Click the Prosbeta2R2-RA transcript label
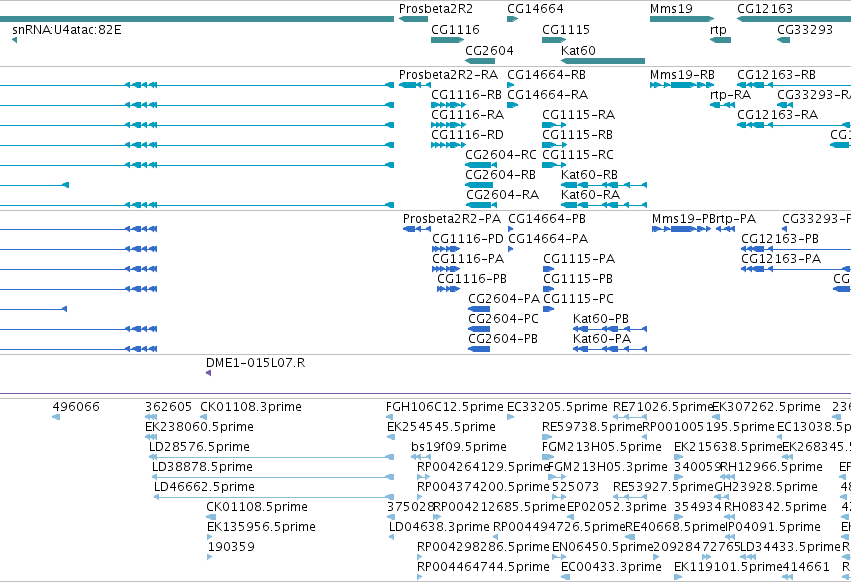The height and width of the screenshot is (582, 851). pyautogui.click(x=448, y=74)
